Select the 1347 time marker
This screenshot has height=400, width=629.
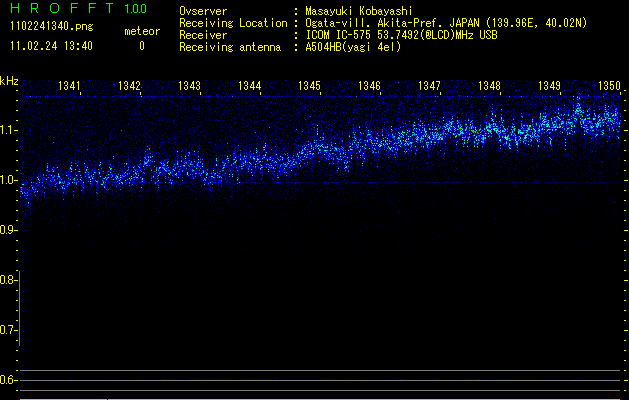coord(429,87)
